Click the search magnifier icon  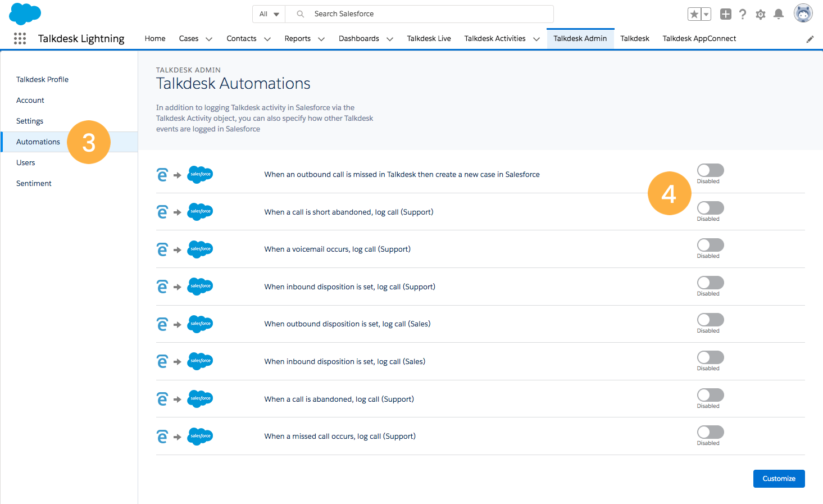click(x=301, y=14)
